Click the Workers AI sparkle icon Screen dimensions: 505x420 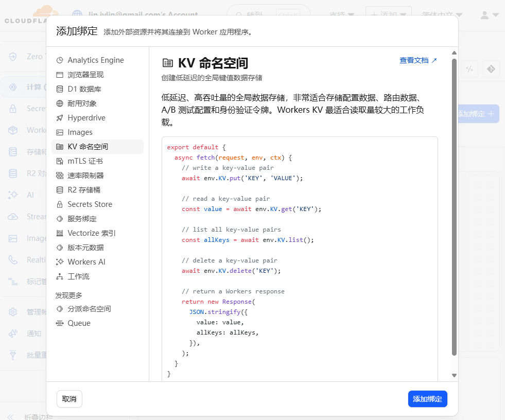(x=60, y=262)
